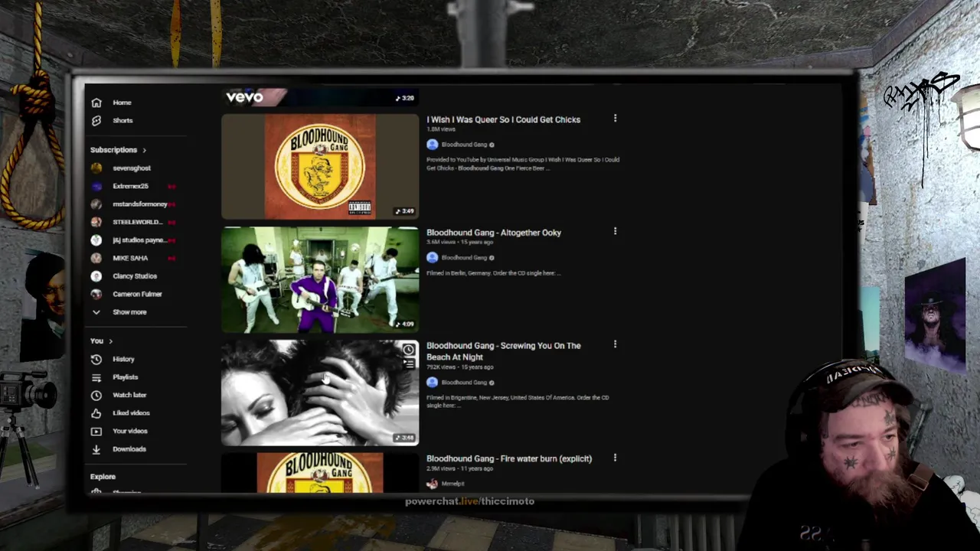Open Screwing You On The Beach At Night title
This screenshot has height=551, width=980.
click(x=503, y=351)
